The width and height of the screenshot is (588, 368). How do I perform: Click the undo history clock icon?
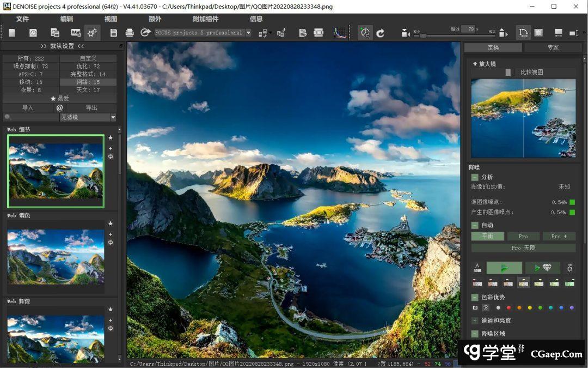tap(33, 33)
